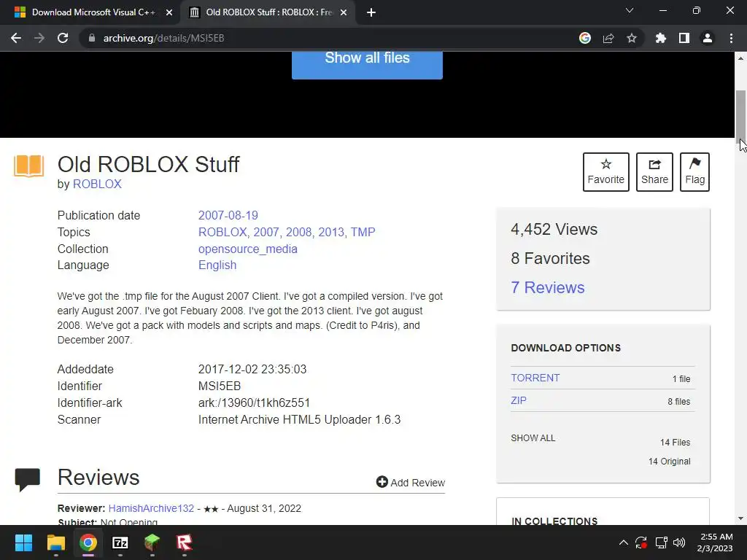
Task: Flag this item
Action: 694,172
